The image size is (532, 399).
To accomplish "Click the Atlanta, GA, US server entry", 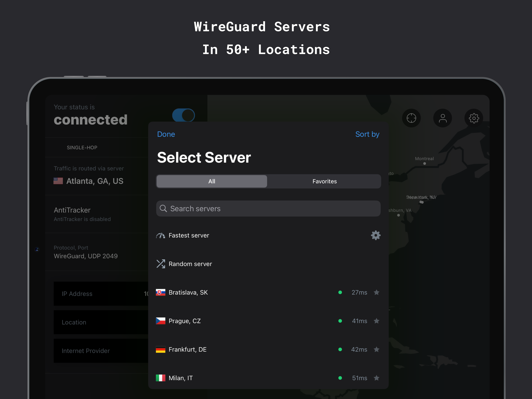I will pos(94,181).
